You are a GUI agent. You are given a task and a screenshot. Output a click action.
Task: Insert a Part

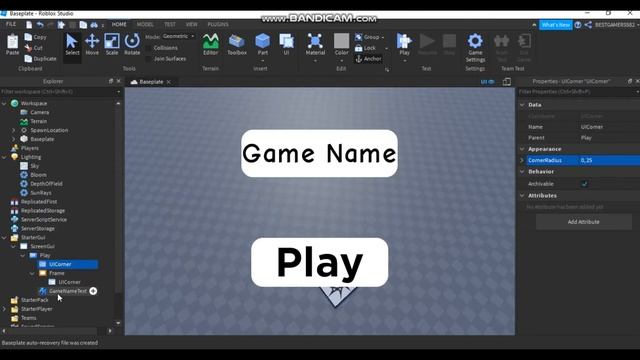point(262,44)
